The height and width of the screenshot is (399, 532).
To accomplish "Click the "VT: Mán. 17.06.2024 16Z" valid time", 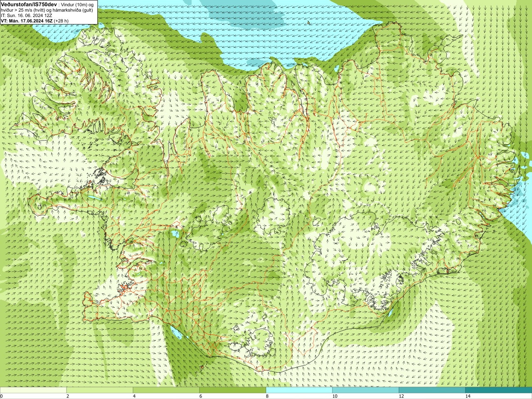I will pyautogui.click(x=26, y=21).
